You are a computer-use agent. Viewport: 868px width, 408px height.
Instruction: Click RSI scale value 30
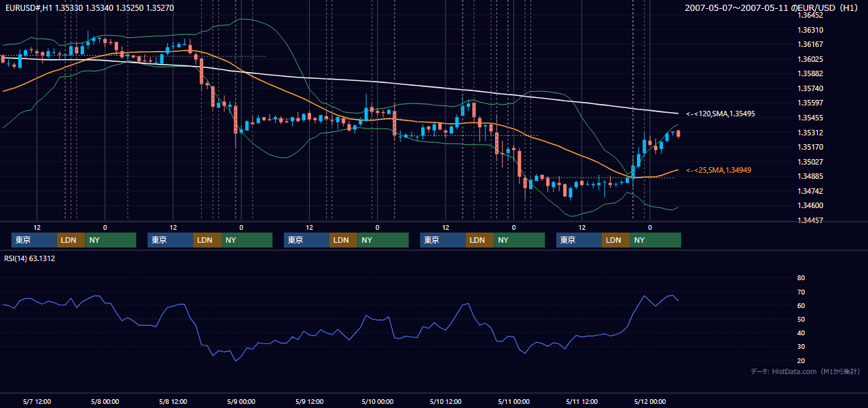801,347
